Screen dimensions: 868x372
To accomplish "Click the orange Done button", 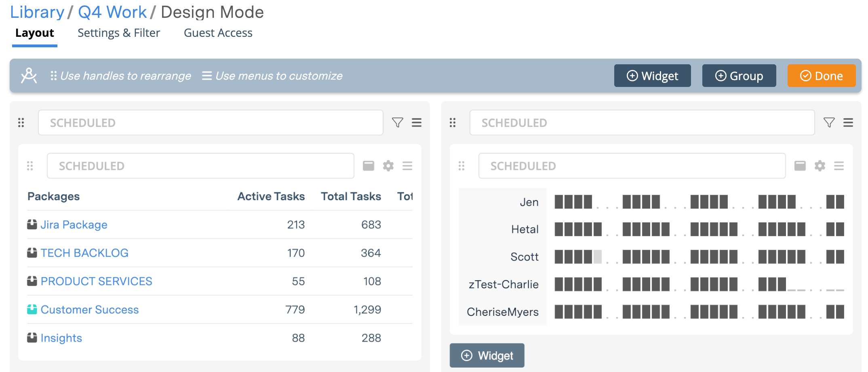I will tap(821, 76).
